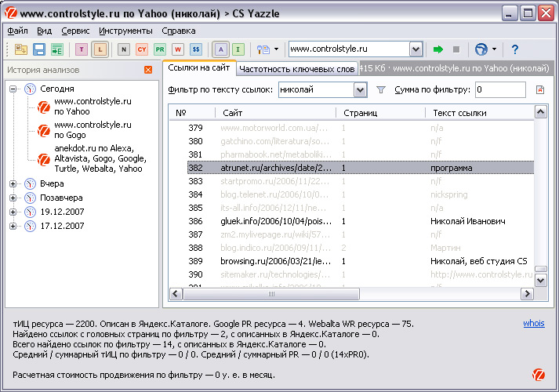
Task: Toggle the purple A toolbar button
Action: click(220, 49)
